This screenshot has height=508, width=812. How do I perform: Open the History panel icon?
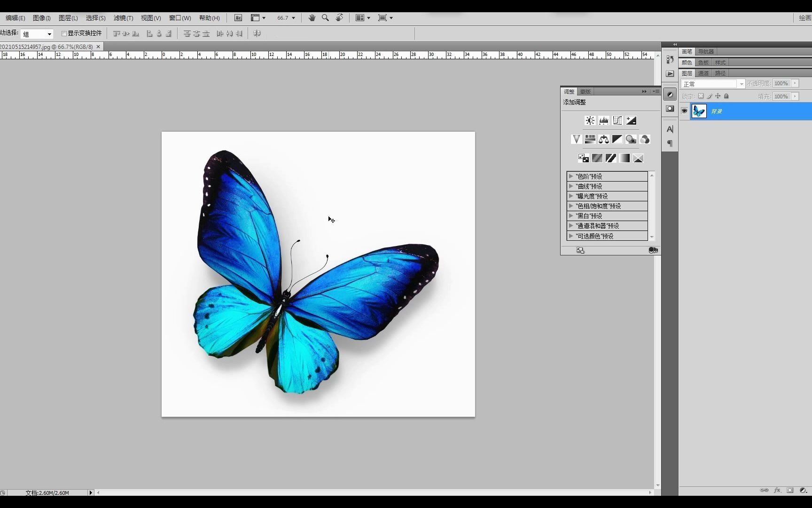[670, 60]
